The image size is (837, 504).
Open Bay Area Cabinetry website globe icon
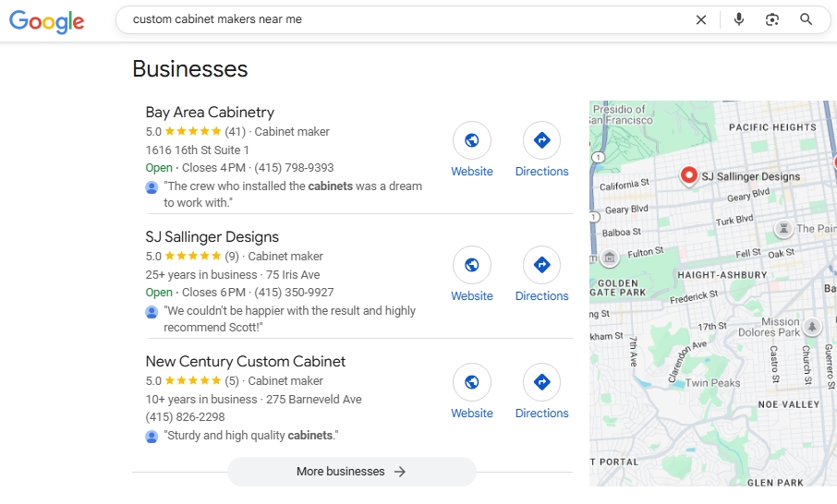pos(472,140)
